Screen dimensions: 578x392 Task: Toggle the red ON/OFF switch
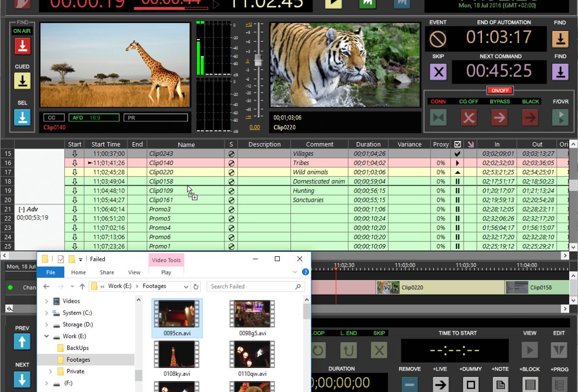500,91
